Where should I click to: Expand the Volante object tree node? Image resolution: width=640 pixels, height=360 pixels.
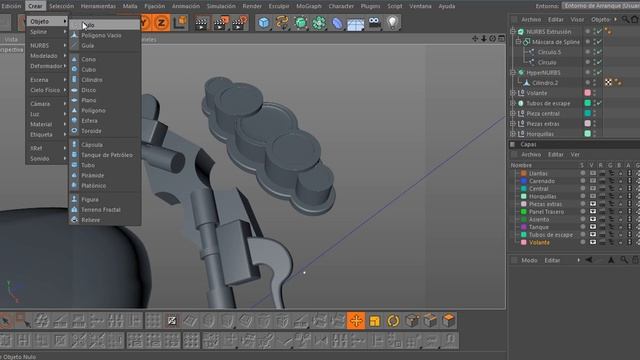click(x=513, y=93)
